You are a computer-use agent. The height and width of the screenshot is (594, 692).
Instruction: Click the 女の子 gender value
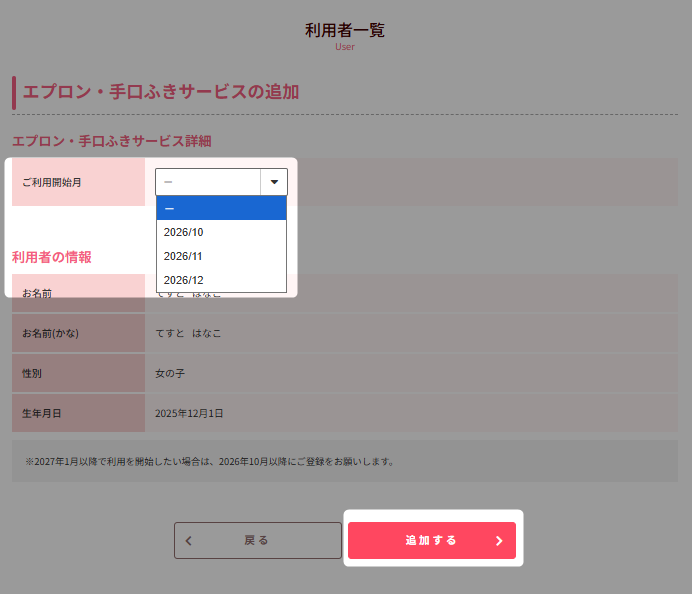170,373
